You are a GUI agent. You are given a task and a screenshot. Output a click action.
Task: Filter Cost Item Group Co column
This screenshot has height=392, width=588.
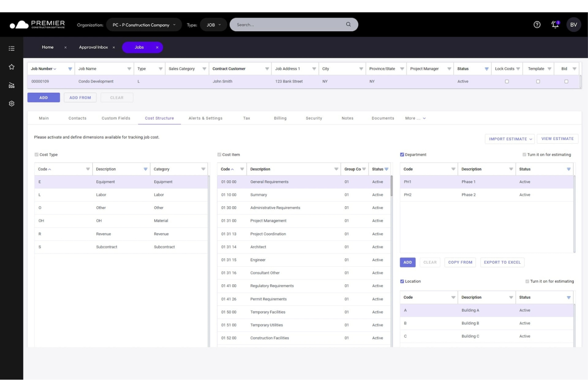[x=364, y=169]
